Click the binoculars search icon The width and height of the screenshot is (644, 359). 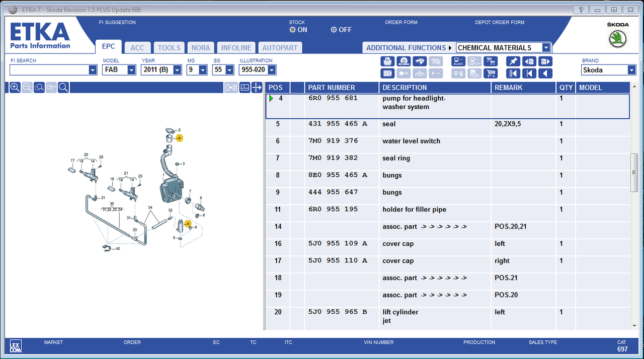pyautogui.click(x=420, y=61)
